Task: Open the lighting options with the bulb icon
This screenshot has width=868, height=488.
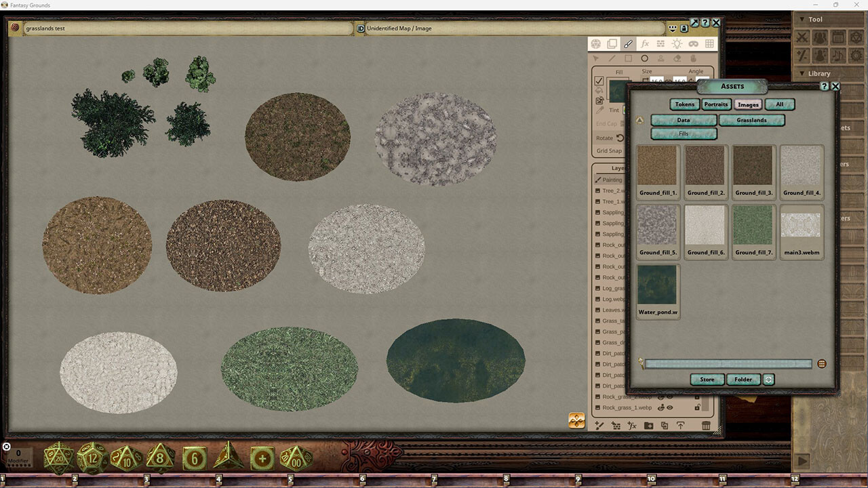Action: coord(677,43)
